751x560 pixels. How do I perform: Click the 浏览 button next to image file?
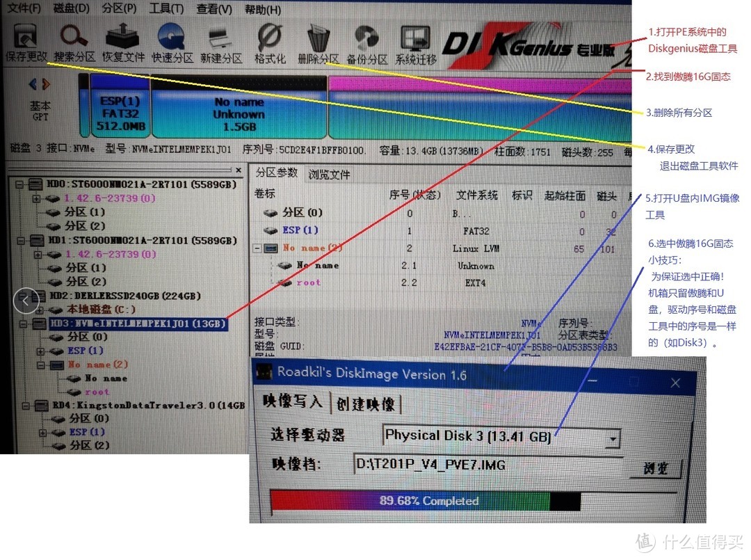pyautogui.click(x=652, y=468)
